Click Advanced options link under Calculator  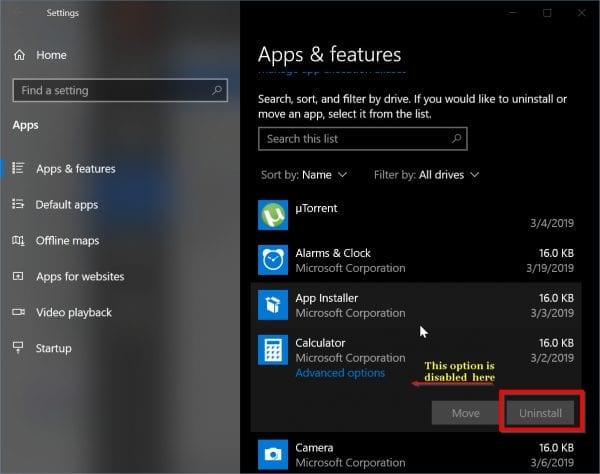click(x=340, y=373)
